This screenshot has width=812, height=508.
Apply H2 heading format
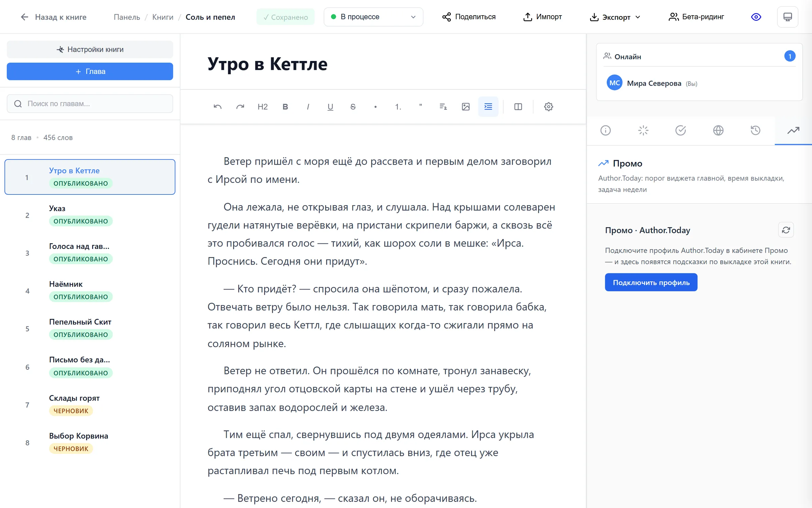click(x=263, y=107)
